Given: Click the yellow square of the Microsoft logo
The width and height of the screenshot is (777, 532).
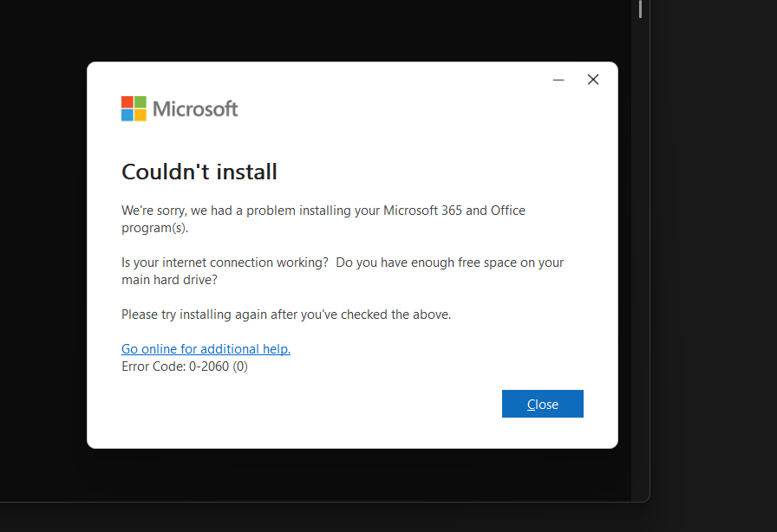Looking at the screenshot, I should (140, 115).
